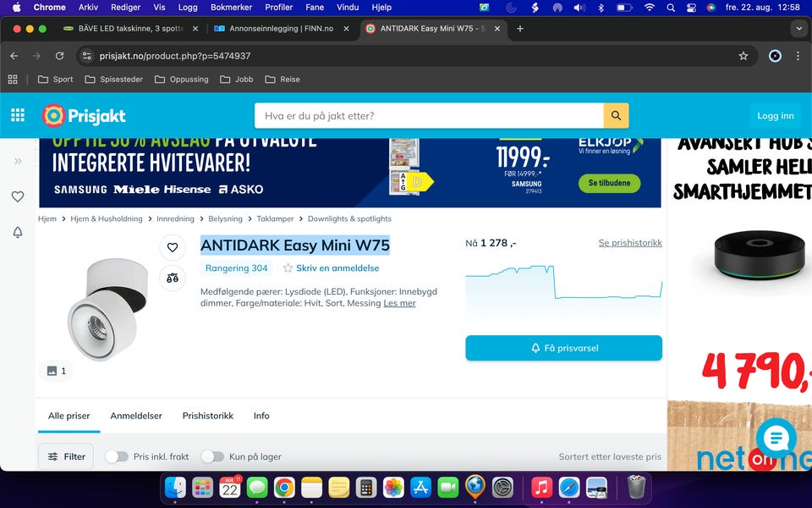This screenshot has width=812, height=508.
Task: Select the Prishistorikk tab
Action: point(208,416)
